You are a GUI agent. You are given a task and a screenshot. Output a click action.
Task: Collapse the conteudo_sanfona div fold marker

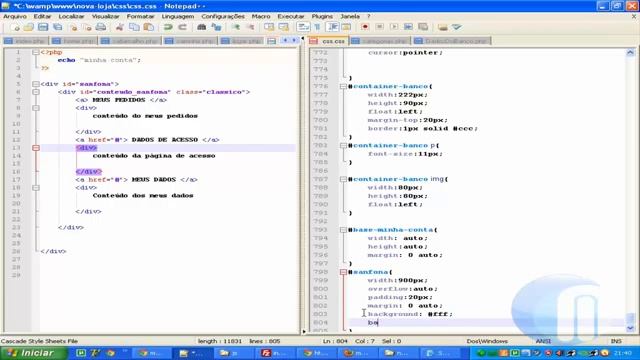[36, 92]
